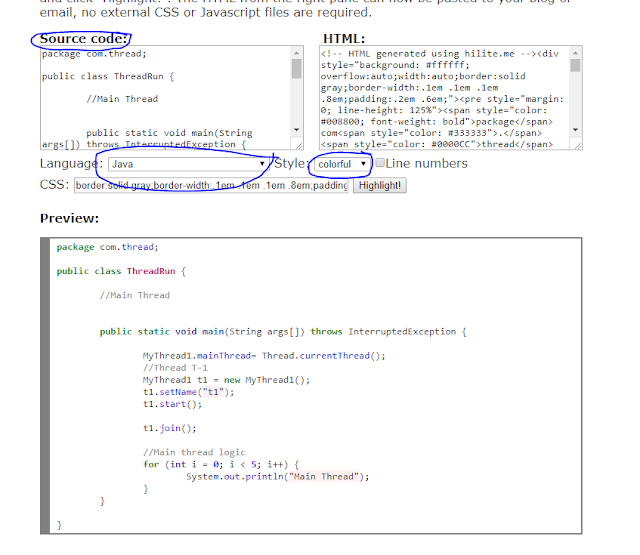Click the "MyThread1.mainThread= Thread.currentThread();" line
Viewport: 640px width, 555px height.
[264, 356]
